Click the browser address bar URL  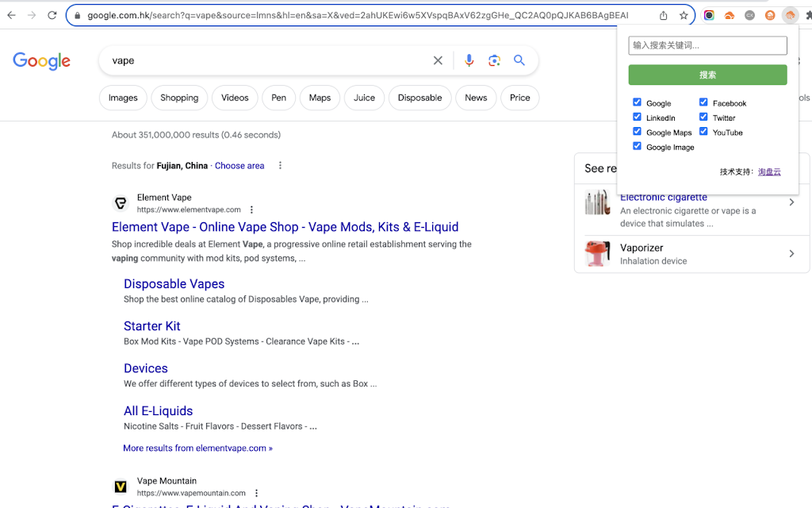point(358,16)
